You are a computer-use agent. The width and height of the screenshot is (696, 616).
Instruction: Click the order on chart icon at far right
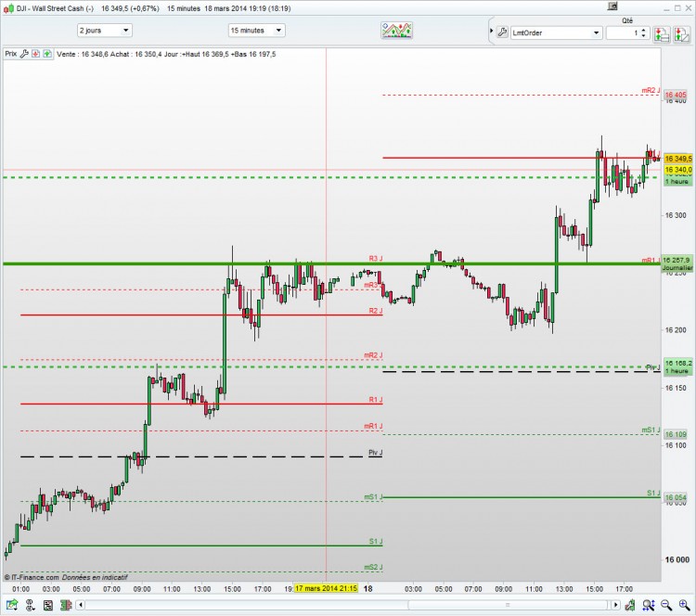point(682,33)
